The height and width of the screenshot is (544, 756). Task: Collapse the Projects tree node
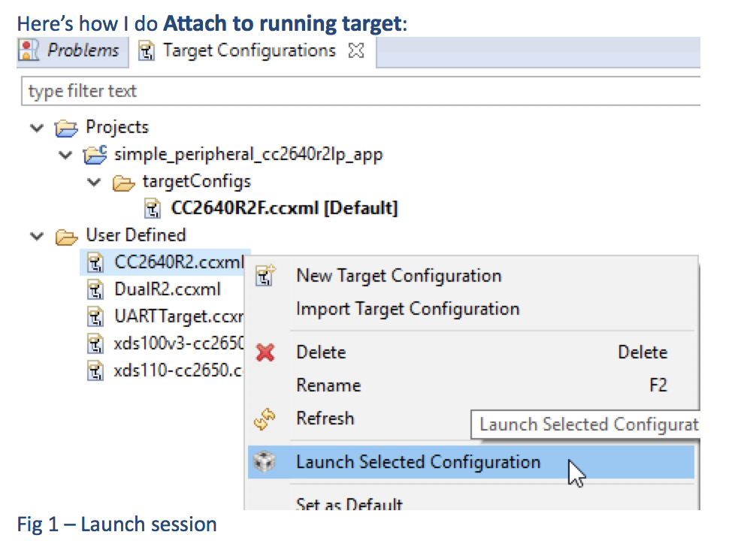tap(35, 128)
